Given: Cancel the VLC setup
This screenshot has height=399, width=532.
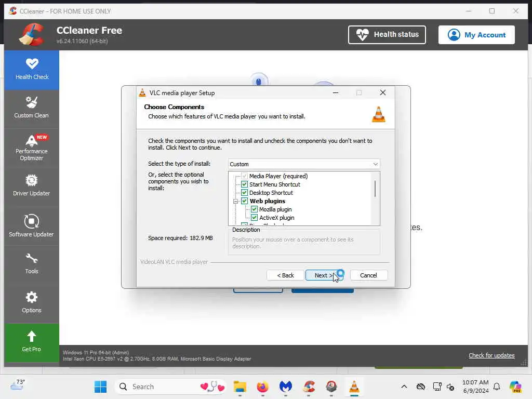Looking at the screenshot, I should click(368, 275).
